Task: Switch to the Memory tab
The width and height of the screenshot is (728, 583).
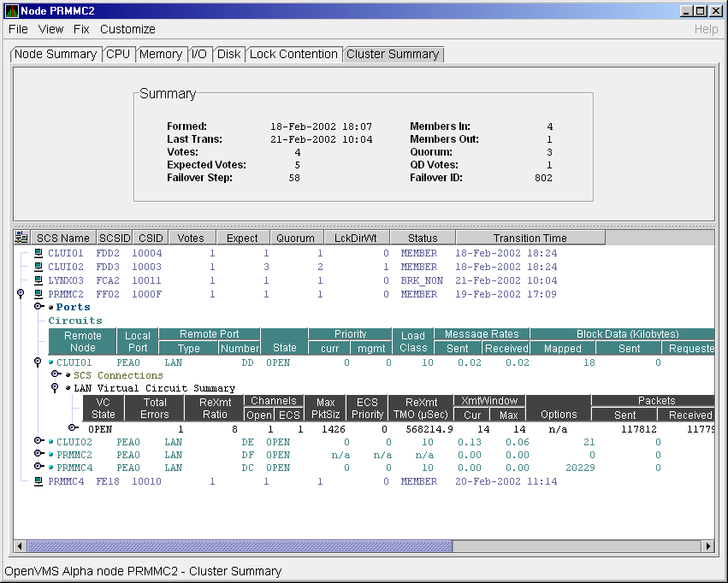Action: click(x=161, y=54)
